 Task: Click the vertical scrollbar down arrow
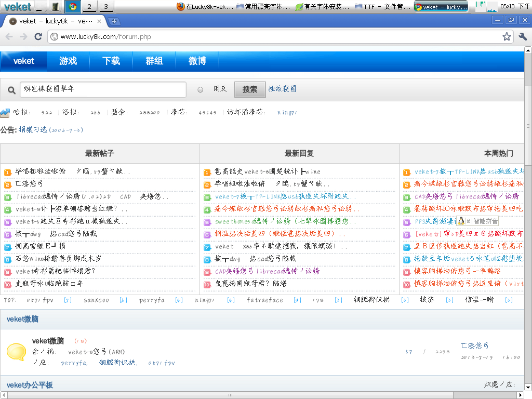tap(528, 387)
